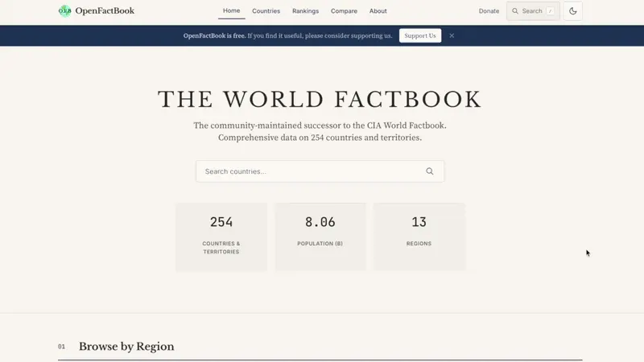Click the Support Us button

420,35
